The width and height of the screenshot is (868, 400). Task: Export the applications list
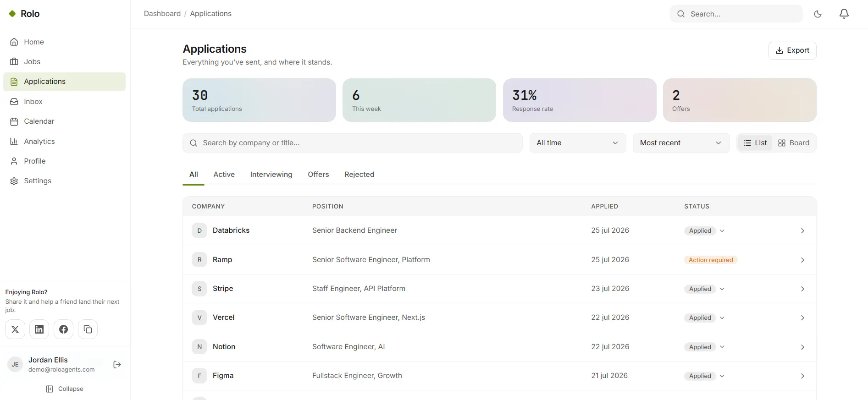click(792, 50)
